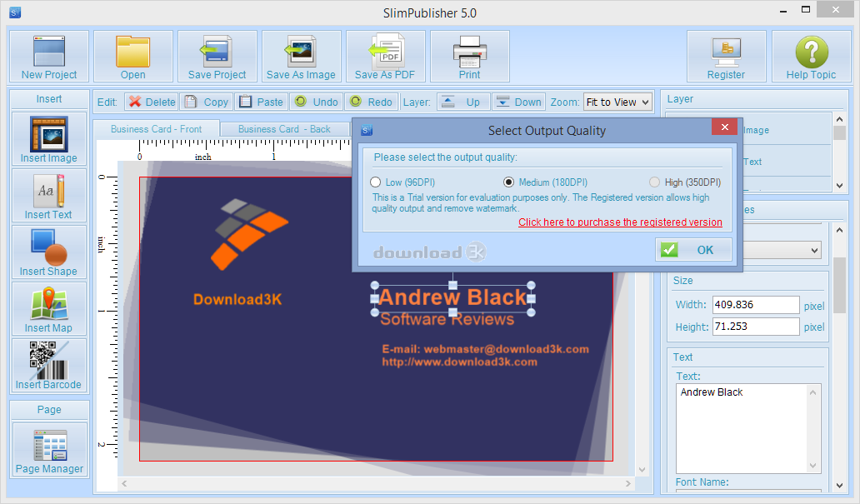Select the Text layer in Layer list

[x=752, y=162]
